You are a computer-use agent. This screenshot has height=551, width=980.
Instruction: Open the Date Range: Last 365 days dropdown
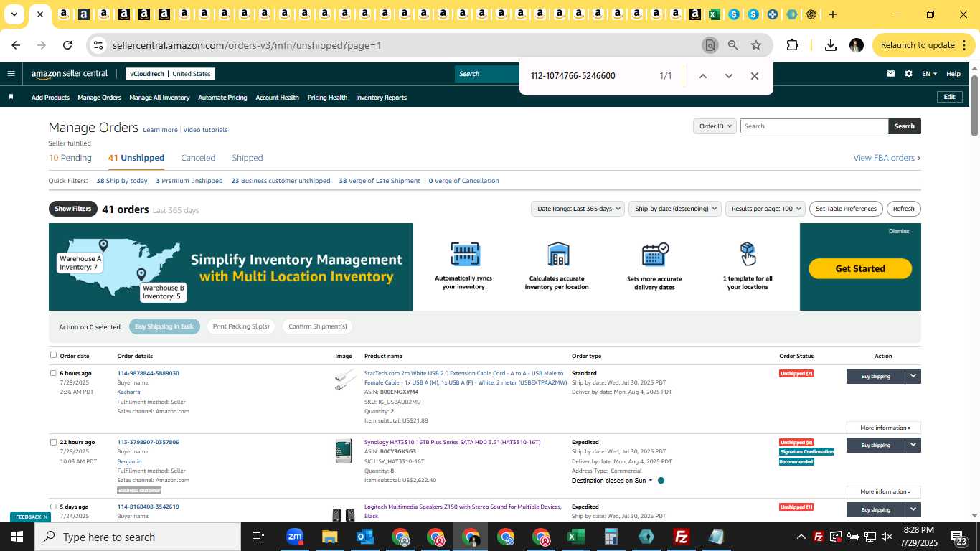pyautogui.click(x=578, y=209)
